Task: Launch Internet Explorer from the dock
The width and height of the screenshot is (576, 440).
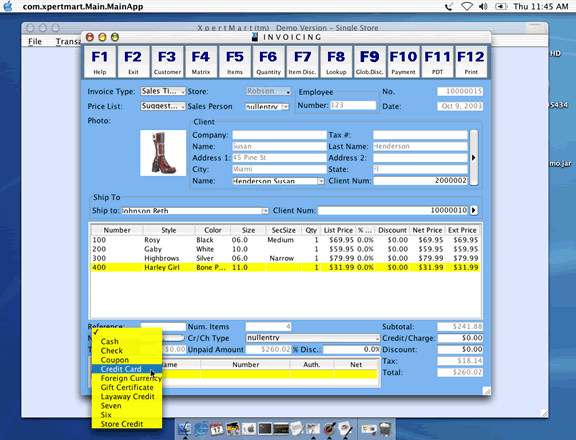Action: 201,428
